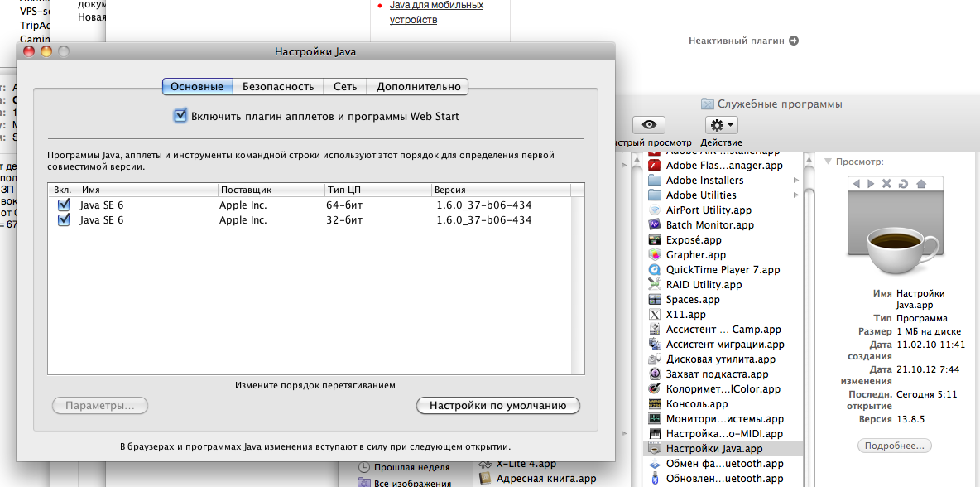
Task: Collapse the Просмотр disclosure triangle
Action: click(828, 162)
